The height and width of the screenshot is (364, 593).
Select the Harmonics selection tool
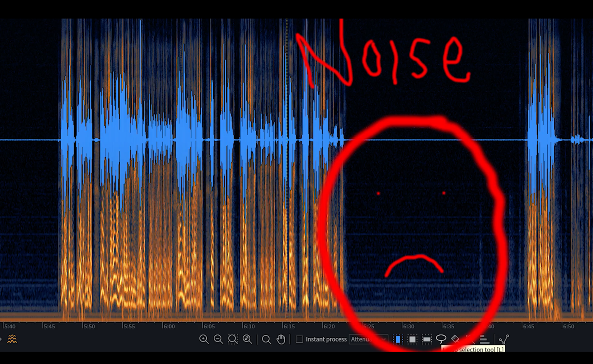[x=484, y=339]
